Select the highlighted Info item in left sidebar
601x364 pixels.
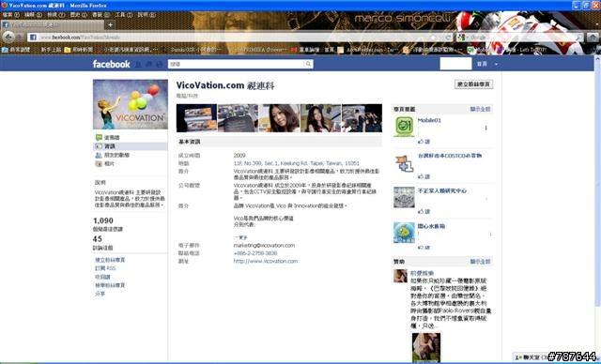coord(131,146)
